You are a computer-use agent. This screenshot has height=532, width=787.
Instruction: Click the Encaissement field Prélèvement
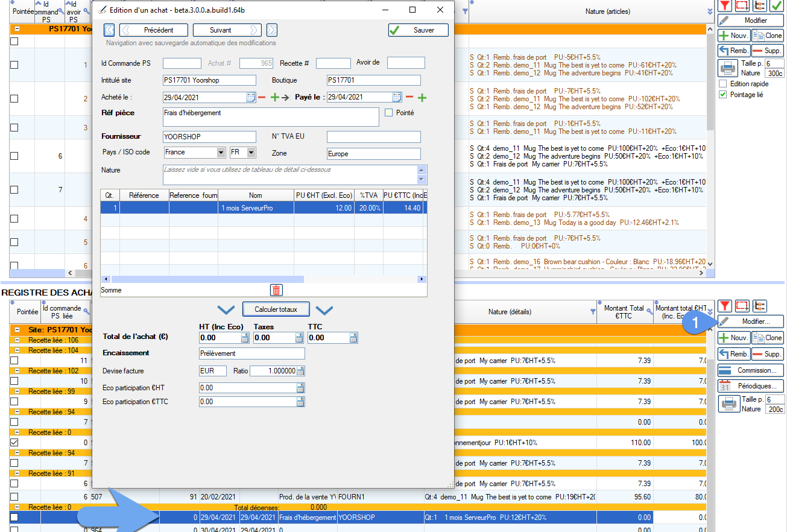click(x=252, y=353)
